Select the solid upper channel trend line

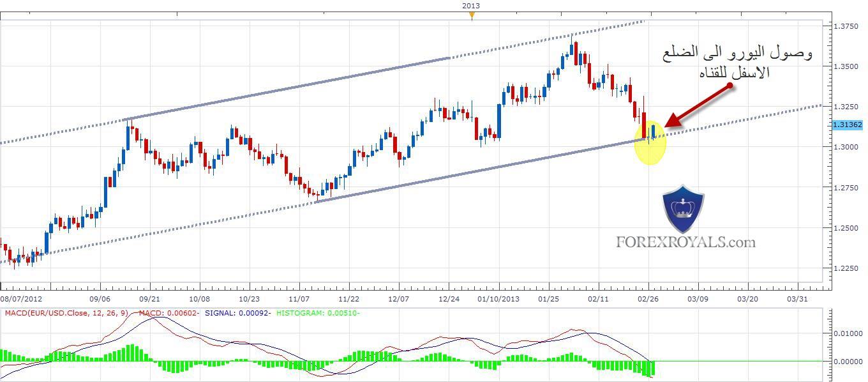(x=288, y=89)
